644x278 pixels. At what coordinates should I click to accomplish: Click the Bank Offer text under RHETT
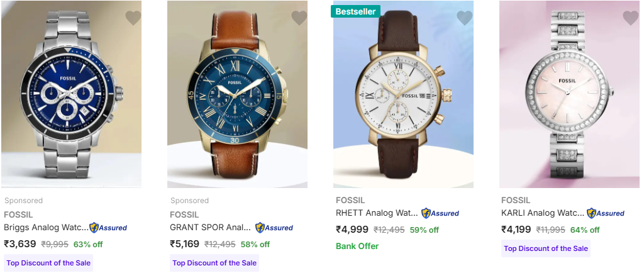coord(357,247)
